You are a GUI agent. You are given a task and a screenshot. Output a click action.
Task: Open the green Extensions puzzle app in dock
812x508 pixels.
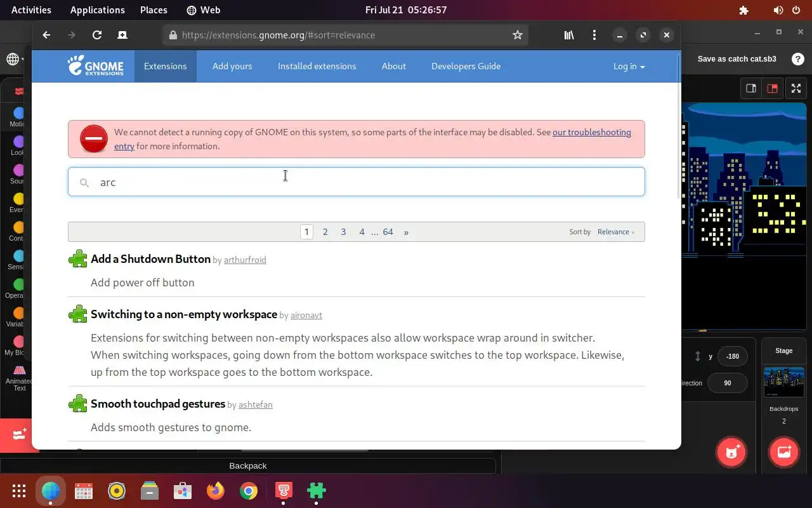[316, 491]
